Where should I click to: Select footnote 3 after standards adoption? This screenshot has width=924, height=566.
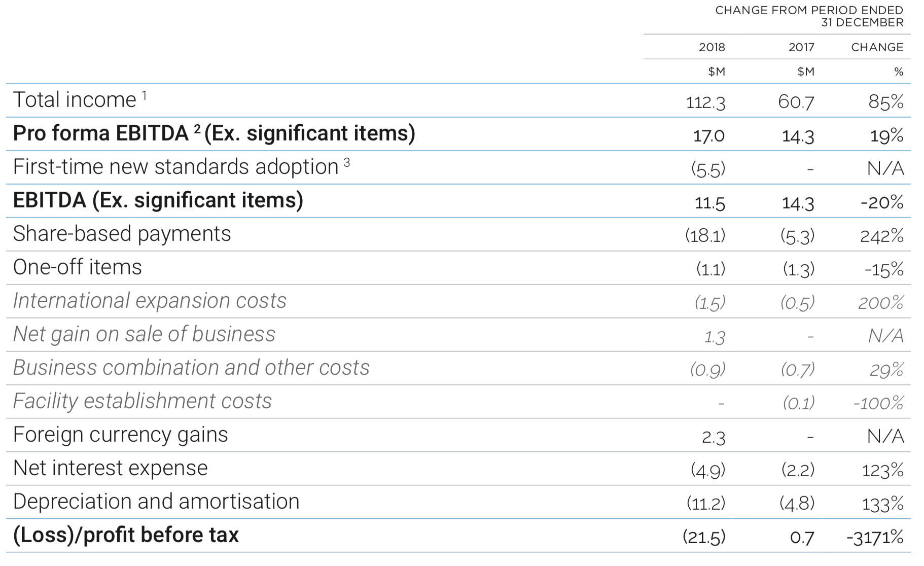[347, 162]
